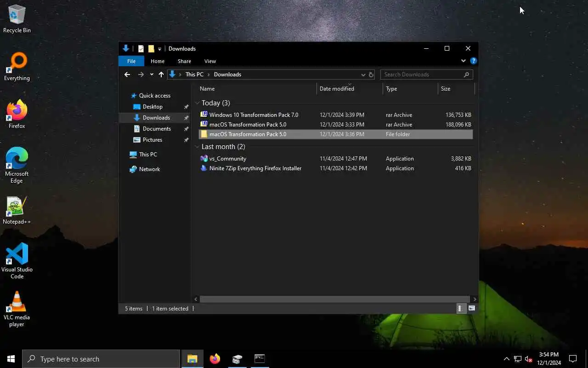Screen dimensions: 588x368
Task: Select the Notepad++ desktop shortcut
Action: coord(17,211)
